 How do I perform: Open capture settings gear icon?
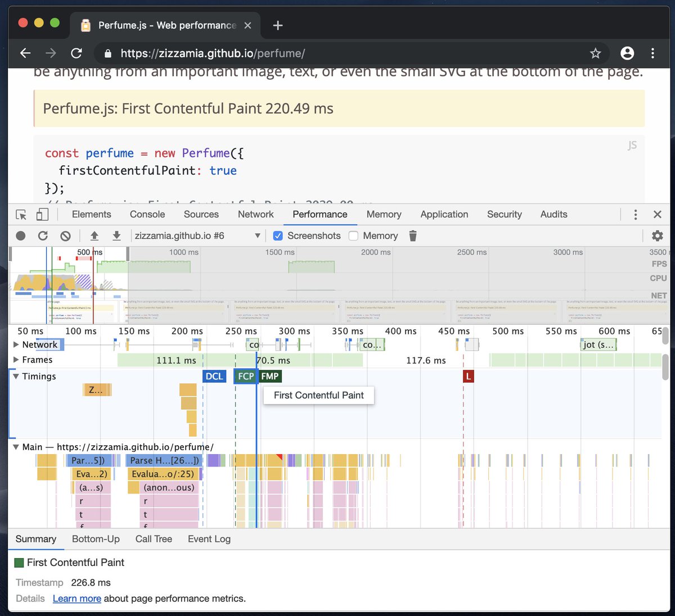pos(657,236)
